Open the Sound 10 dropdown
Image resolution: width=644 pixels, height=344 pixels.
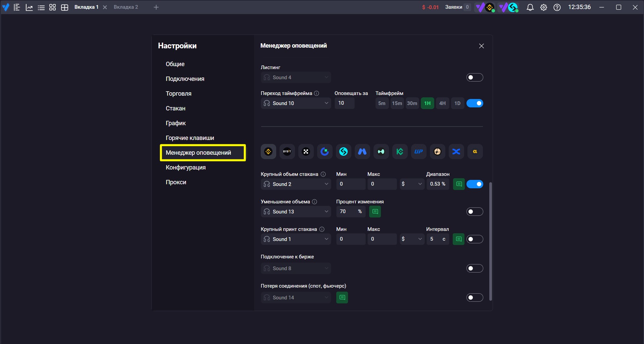click(296, 103)
